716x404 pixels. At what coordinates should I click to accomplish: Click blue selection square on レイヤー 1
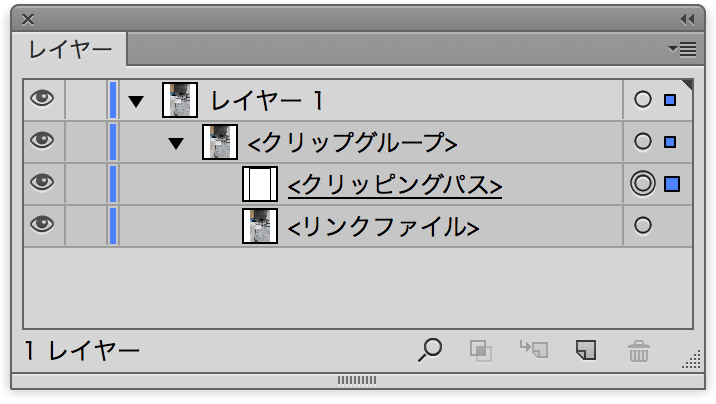point(670,100)
